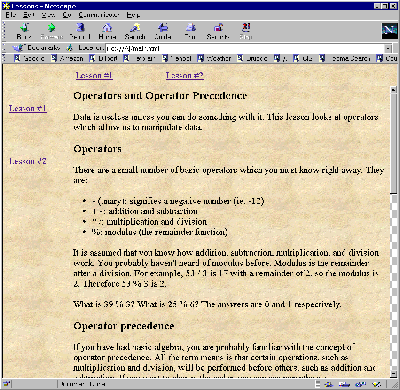Screen dimensions: 400x390
Task: Open the Communicator menu
Action: pyautogui.click(x=99, y=15)
